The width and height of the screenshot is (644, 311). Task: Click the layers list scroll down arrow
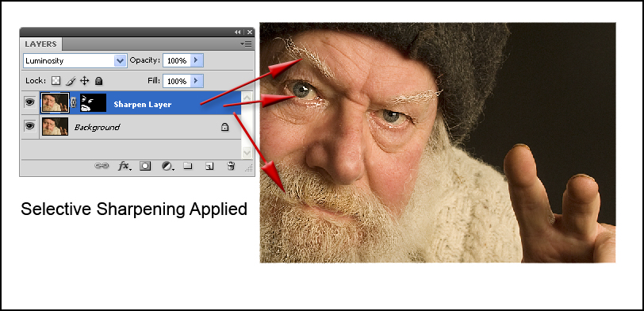coord(247,152)
